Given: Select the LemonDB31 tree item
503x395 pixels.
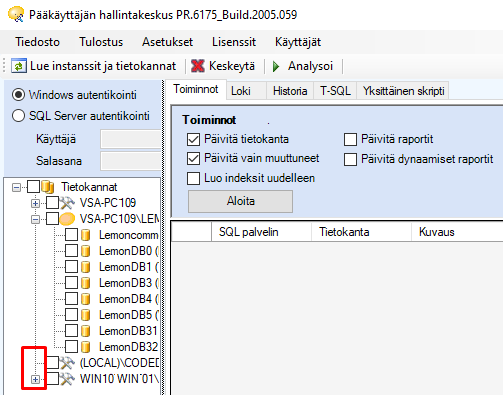Looking at the screenshot, I should pos(128,331).
